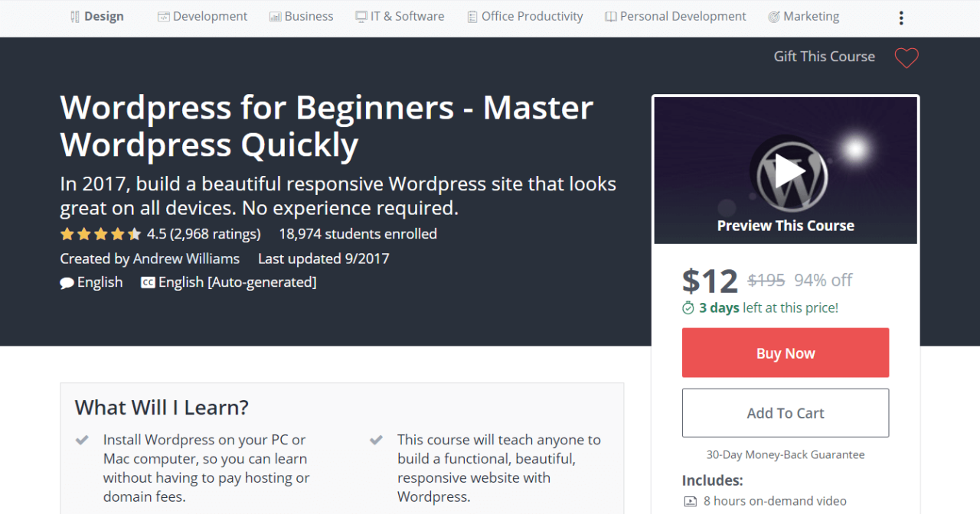Click the clock icon next to the price timer
980x514 pixels.
(688, 307)
